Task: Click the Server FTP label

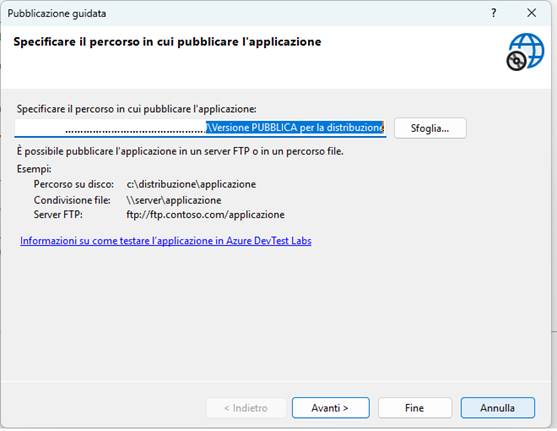Action: 58,215
